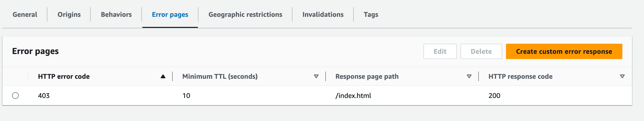The width and height of the screenshot is (644, 121).
Task: Go to the Behaviors tab
Action: pyautogui.click(x=116, y=14)
